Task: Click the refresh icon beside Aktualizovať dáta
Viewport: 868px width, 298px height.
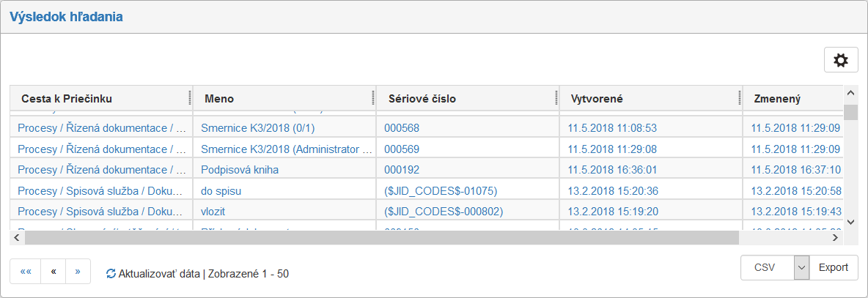Action: pyautogui.click(x=111, y=274)
